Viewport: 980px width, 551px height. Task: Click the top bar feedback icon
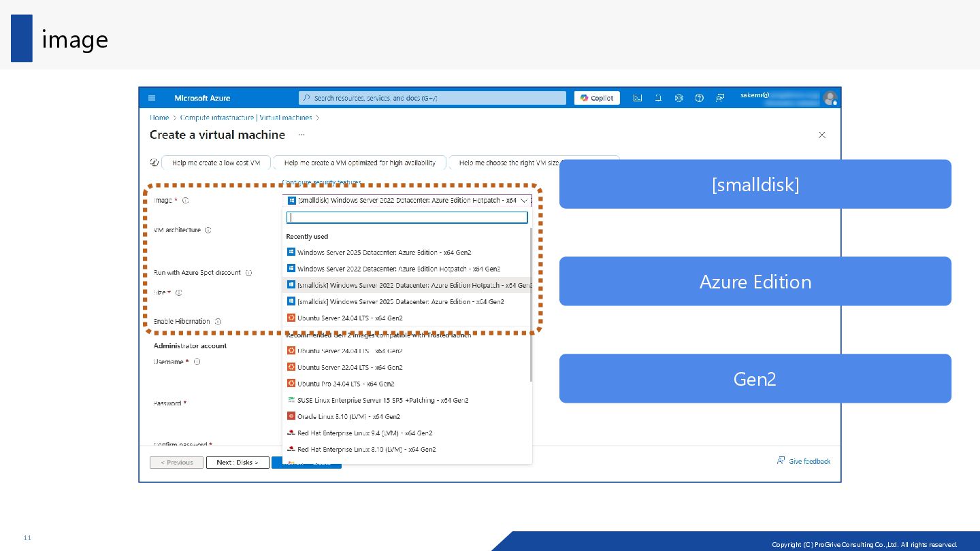tap(719, 98)
